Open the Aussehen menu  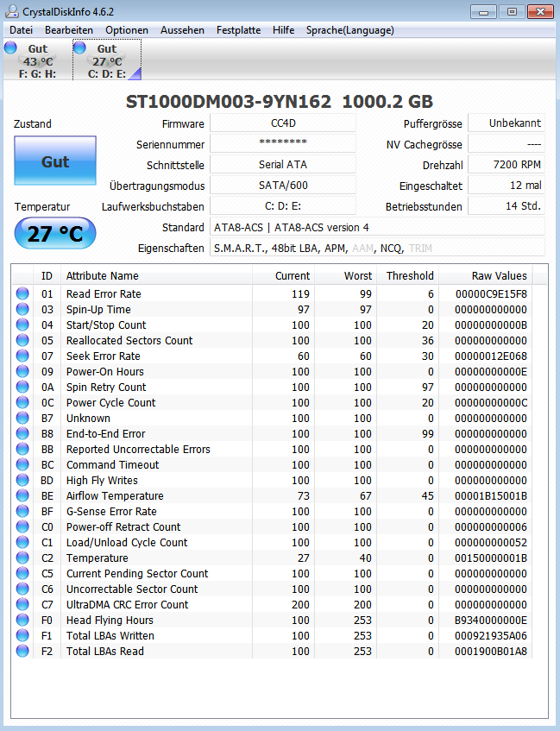(182, 30)
